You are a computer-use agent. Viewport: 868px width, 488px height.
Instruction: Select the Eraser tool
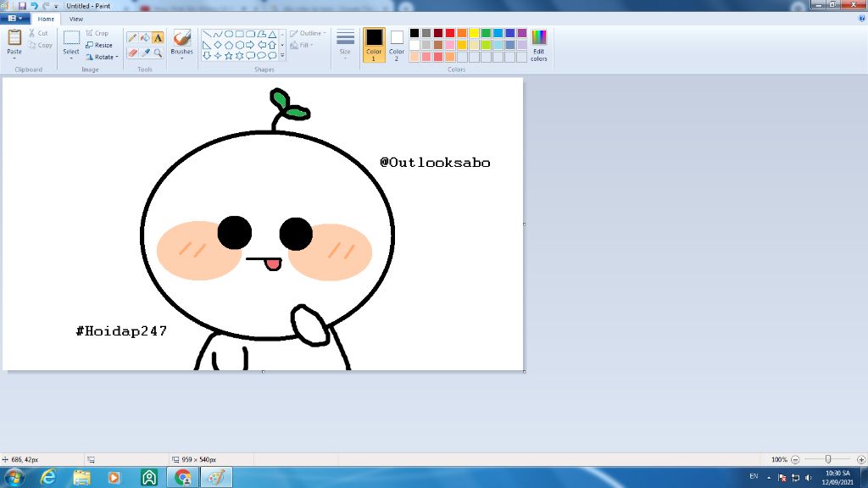(x=132, y=53)
